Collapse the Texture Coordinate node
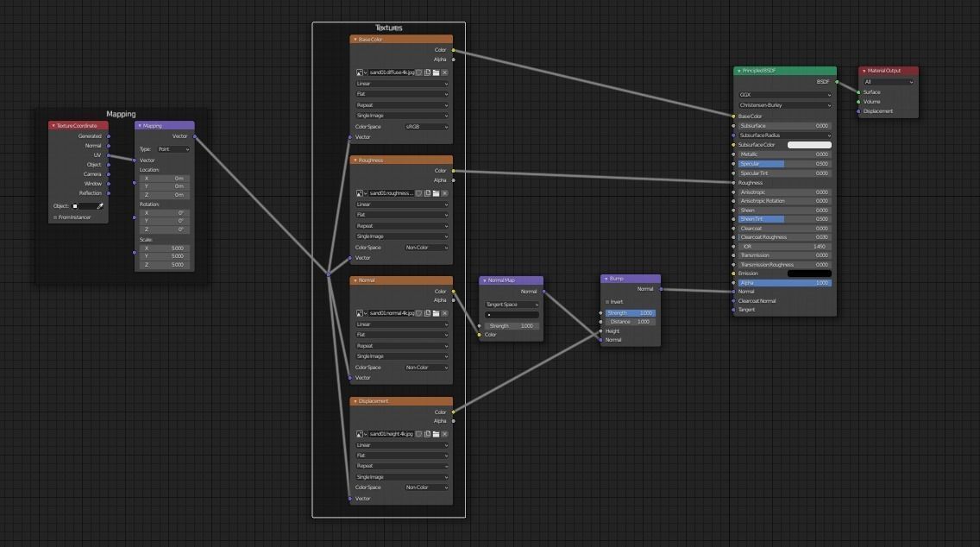Screen dimensions: 980x547 (x=53, y=126)
